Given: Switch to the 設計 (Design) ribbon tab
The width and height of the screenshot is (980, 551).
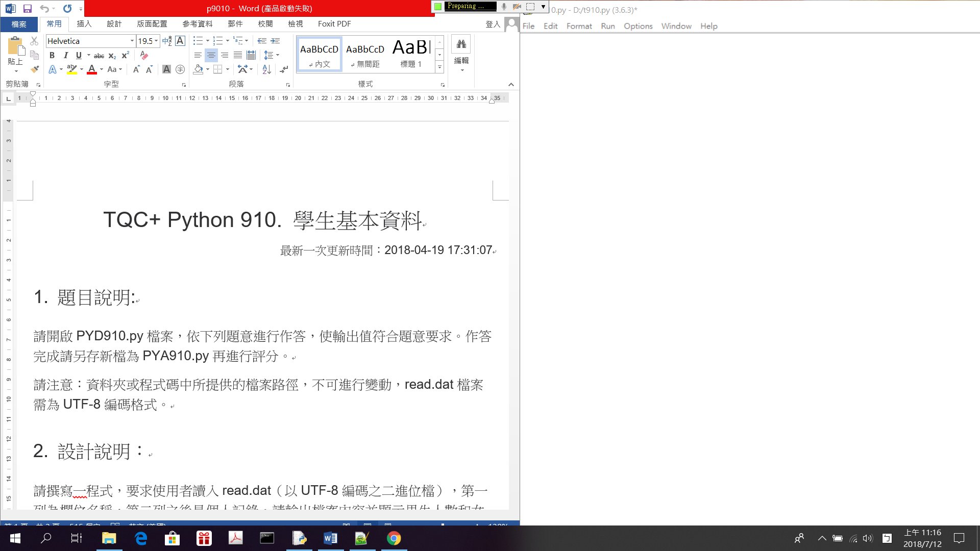Looking at the screenshot, I should click(114, 24).
